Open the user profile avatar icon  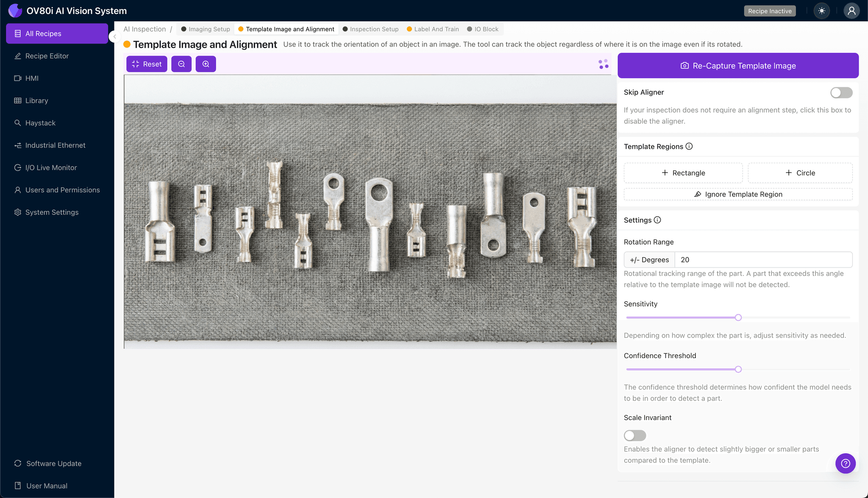point(851,11)
